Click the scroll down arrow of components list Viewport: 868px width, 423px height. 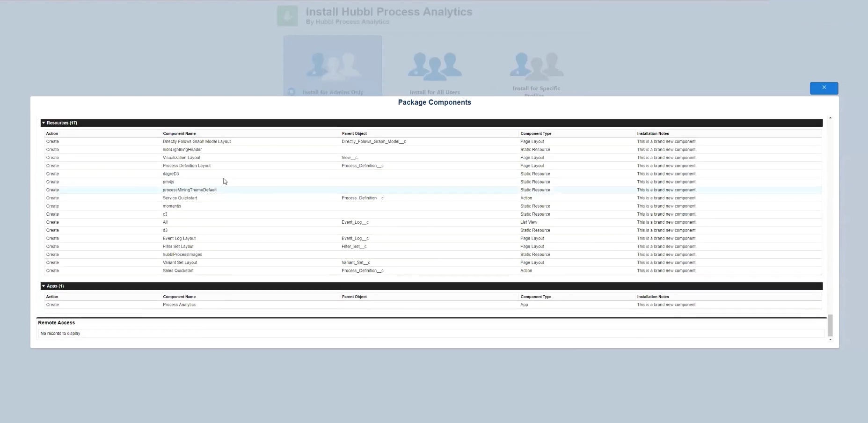pos(830,339)
